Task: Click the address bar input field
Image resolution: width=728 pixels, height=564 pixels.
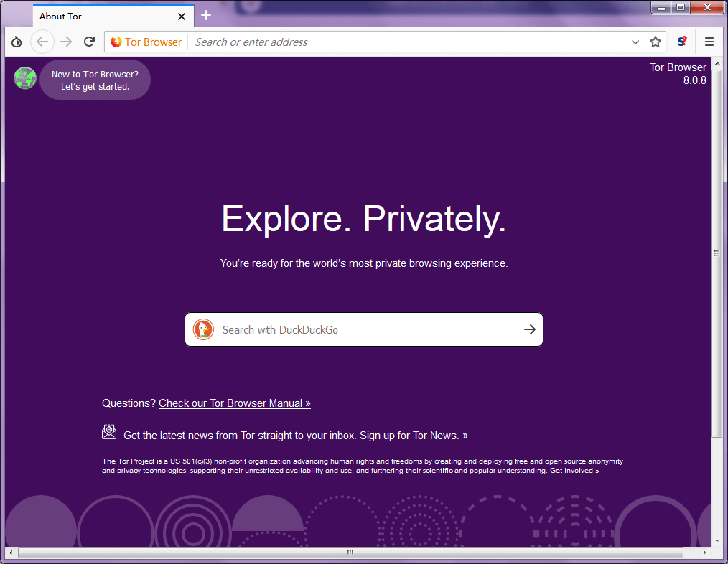Action: coord(409,42)
